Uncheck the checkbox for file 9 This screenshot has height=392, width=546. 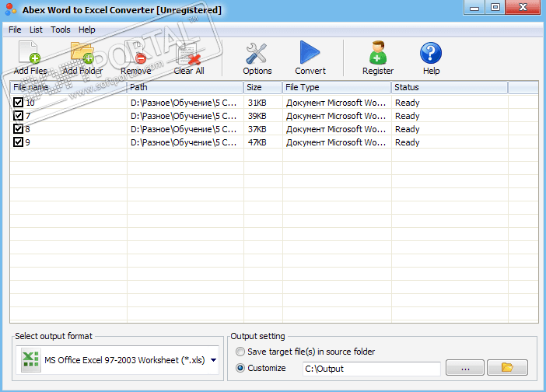pos(18,142)
